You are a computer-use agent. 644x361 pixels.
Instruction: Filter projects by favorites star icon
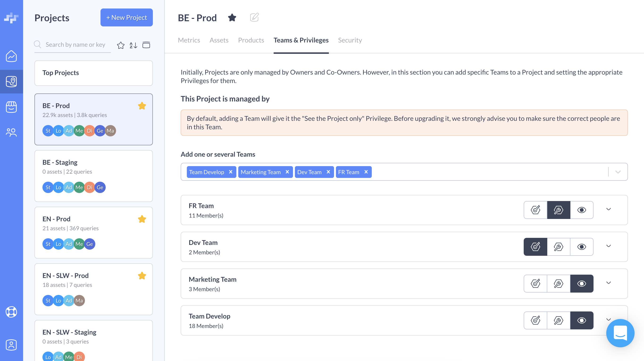(x=121, y=45)
